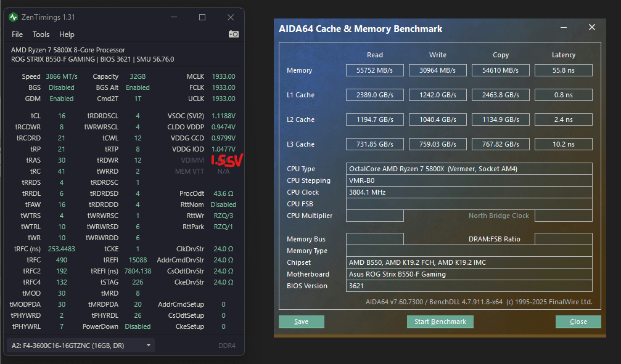This screenshot has width=621, height=364.
Task: Click the CLDO VDDP value 0.9474V
Action: tap(223, 127)
